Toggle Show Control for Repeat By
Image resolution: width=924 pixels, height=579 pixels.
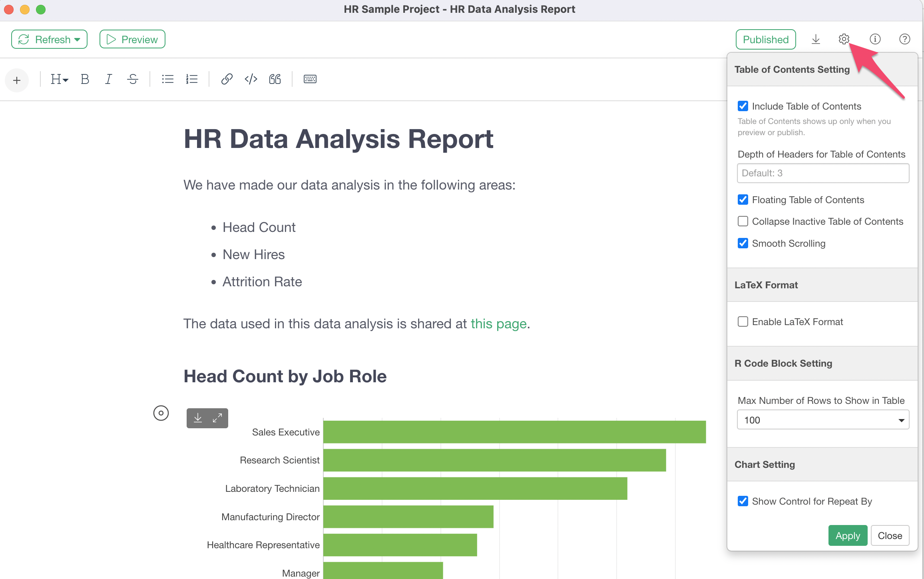[743, 501]
